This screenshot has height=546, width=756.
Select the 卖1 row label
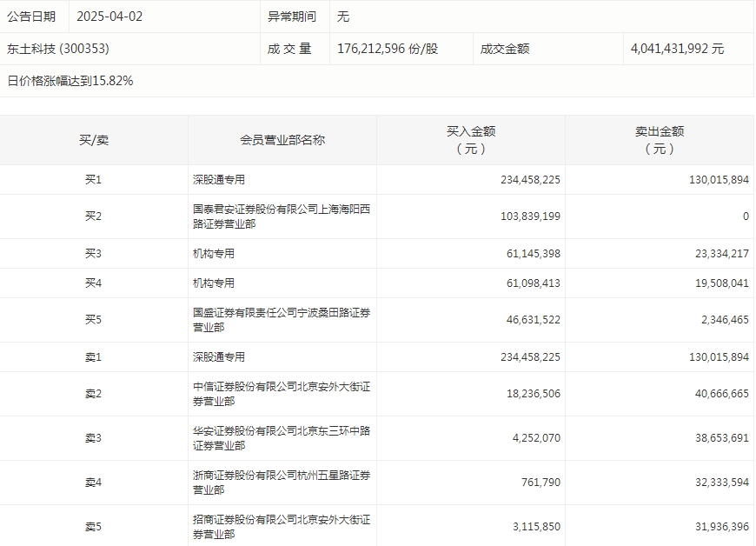(94, 357)
